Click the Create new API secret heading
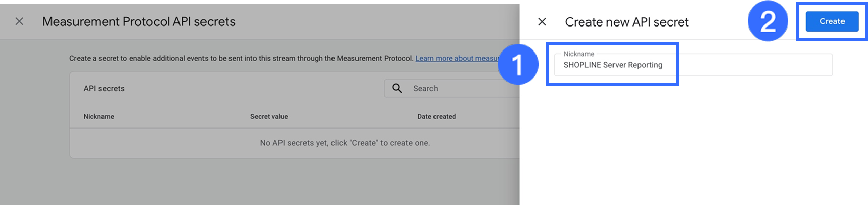This screenshot has width=868, height=205. (627, 22)
